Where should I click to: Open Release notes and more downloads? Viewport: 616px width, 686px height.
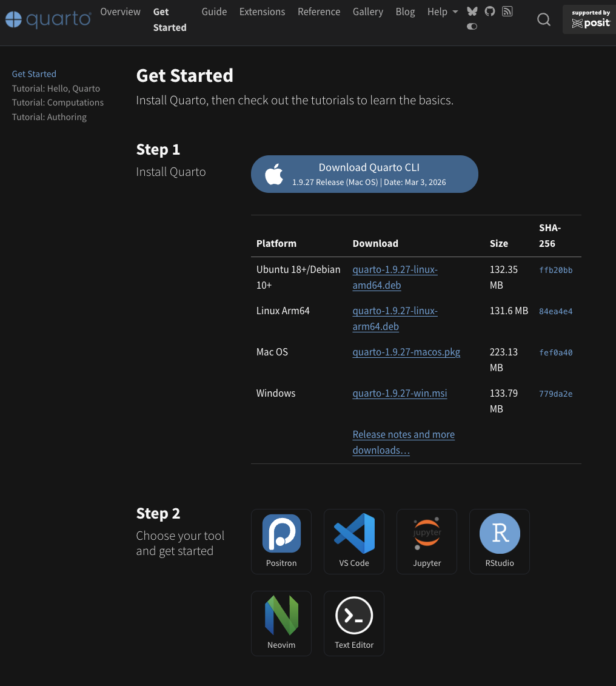point(403,442)
